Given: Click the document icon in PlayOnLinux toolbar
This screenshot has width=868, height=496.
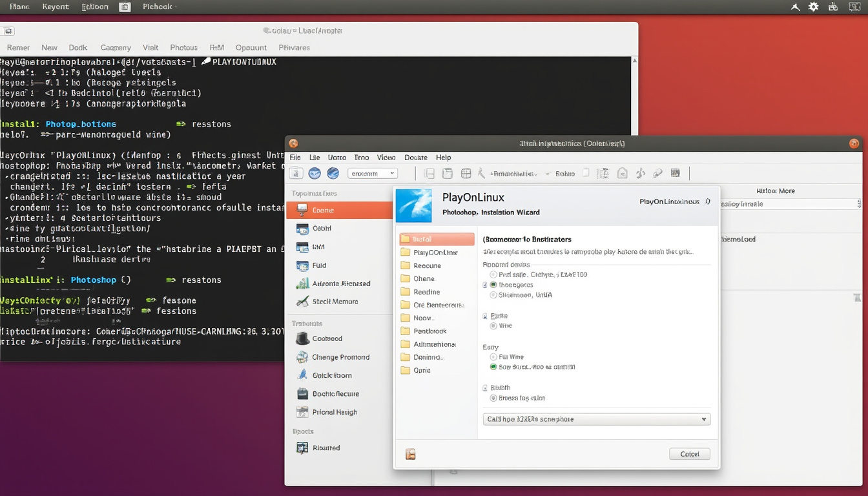Looking at the screenshot, I should tap(296, 173).
